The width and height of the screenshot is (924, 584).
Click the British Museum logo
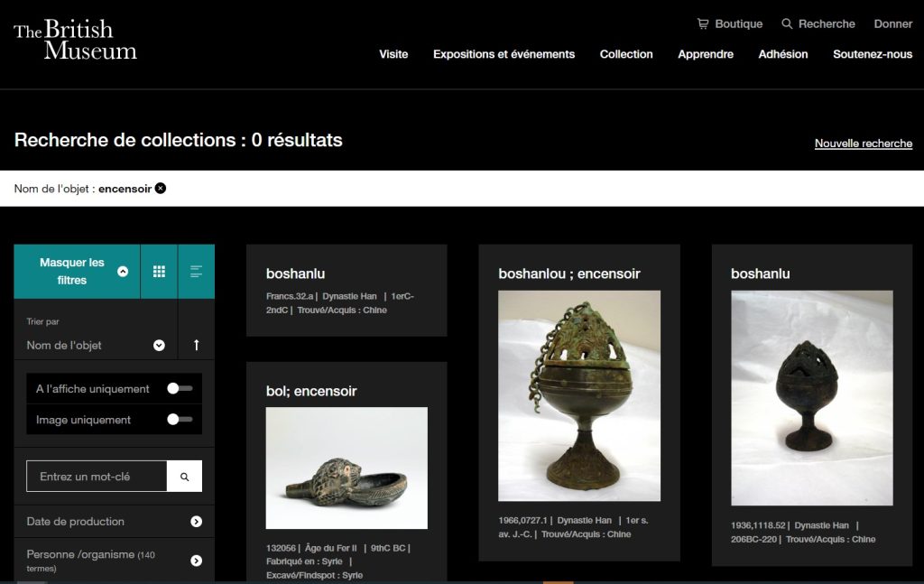coord(75,41)
